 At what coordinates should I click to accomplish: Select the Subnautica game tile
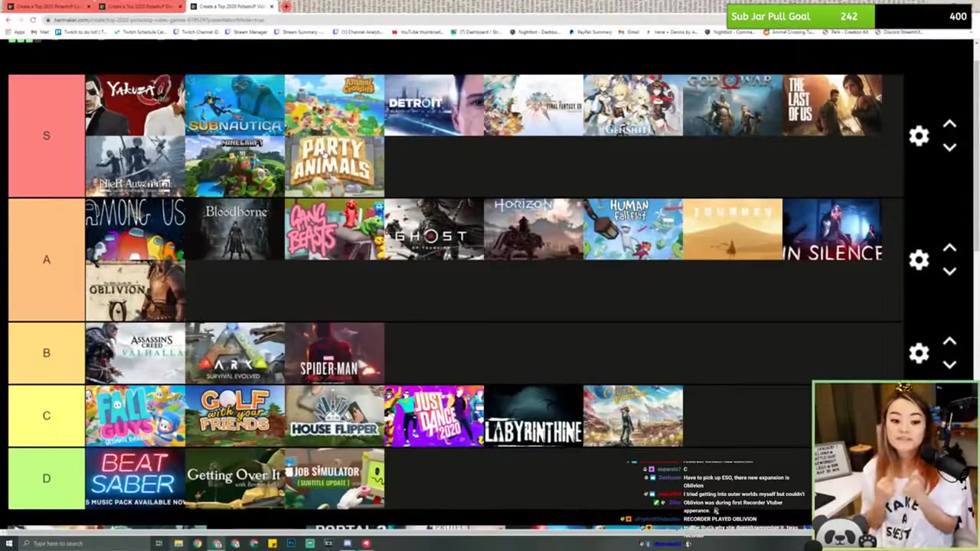[235, 105]
